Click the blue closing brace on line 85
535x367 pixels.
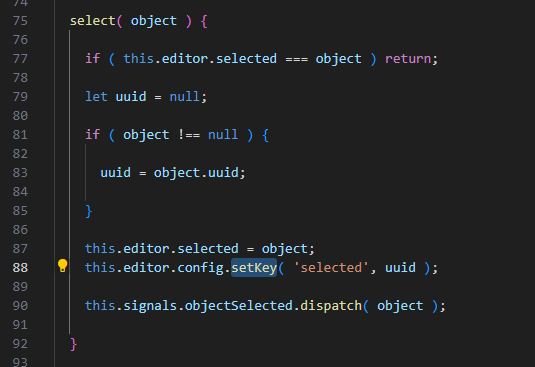pyautogui.click(x=89, y=211)
